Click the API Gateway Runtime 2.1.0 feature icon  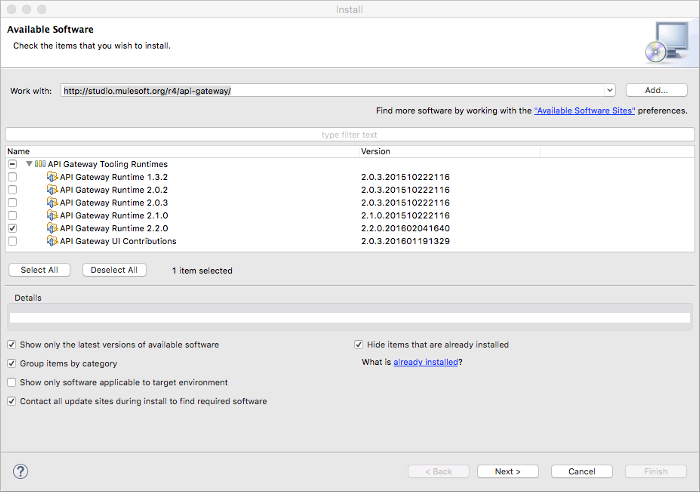pyautogui.click(x=52, y=215)
